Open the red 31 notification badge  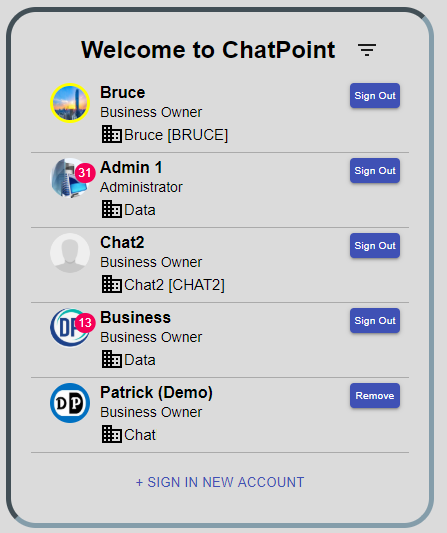(x=85, y=173)
